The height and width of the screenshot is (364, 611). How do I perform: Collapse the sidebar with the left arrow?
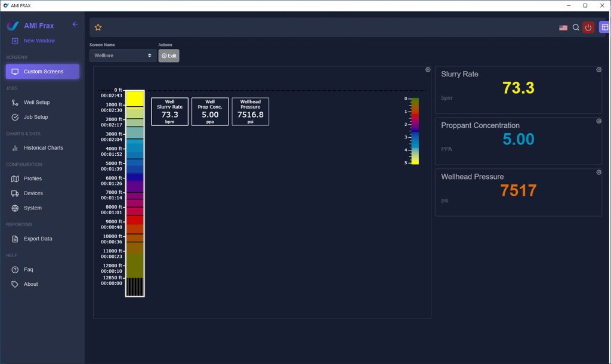click(75, 24)
